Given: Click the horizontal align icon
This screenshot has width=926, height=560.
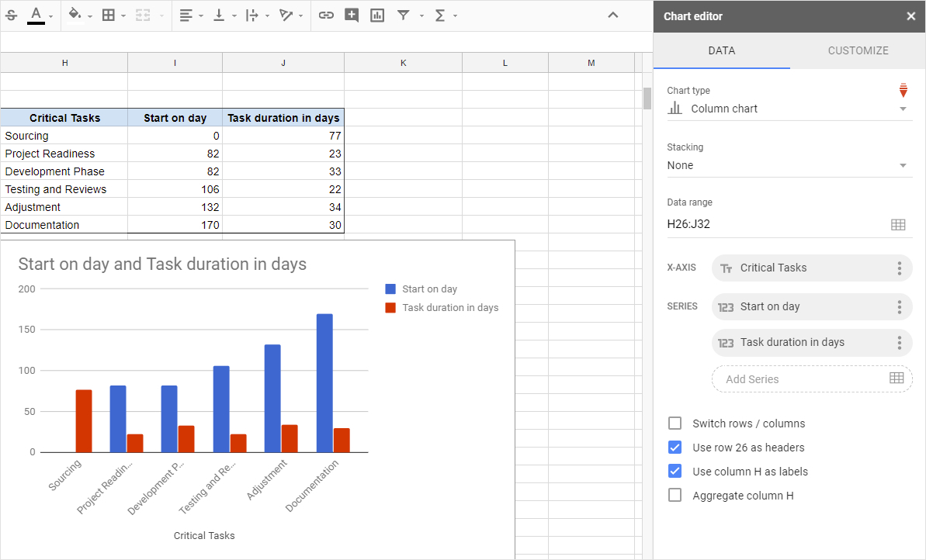Looking at the screenshot, I should pyautogui.click(x=186, y=15).
